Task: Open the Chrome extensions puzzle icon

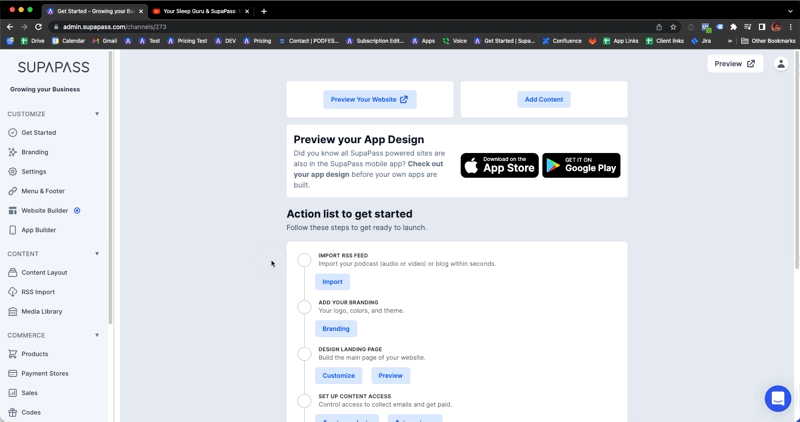Action: 733,27
